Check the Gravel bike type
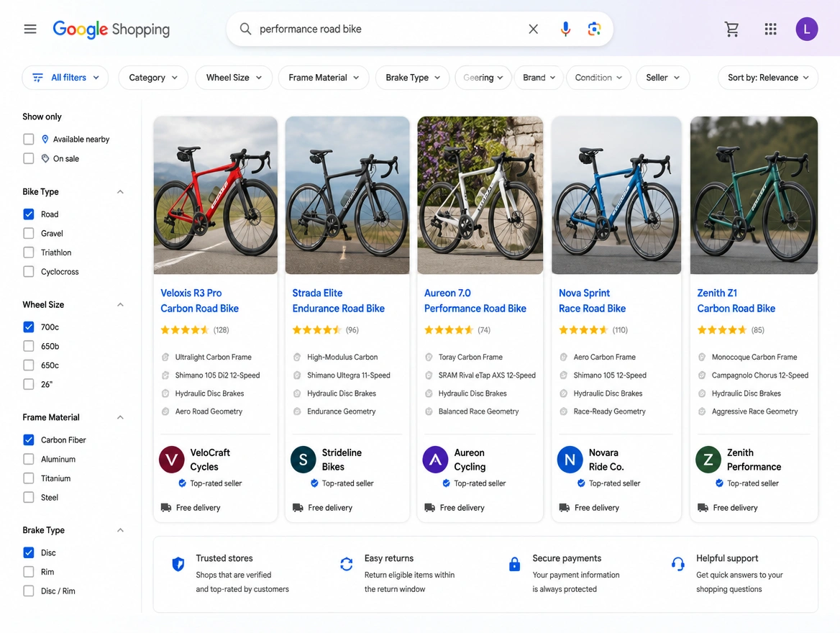Image resolution: width=840 pixels, height=633 pixels. pos(28,234)
